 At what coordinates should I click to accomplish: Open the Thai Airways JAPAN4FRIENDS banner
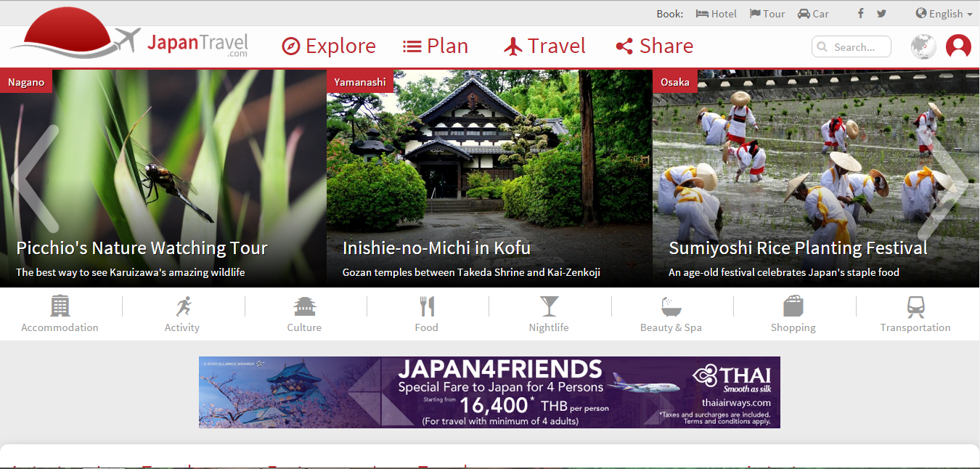[x=489, y=392]
